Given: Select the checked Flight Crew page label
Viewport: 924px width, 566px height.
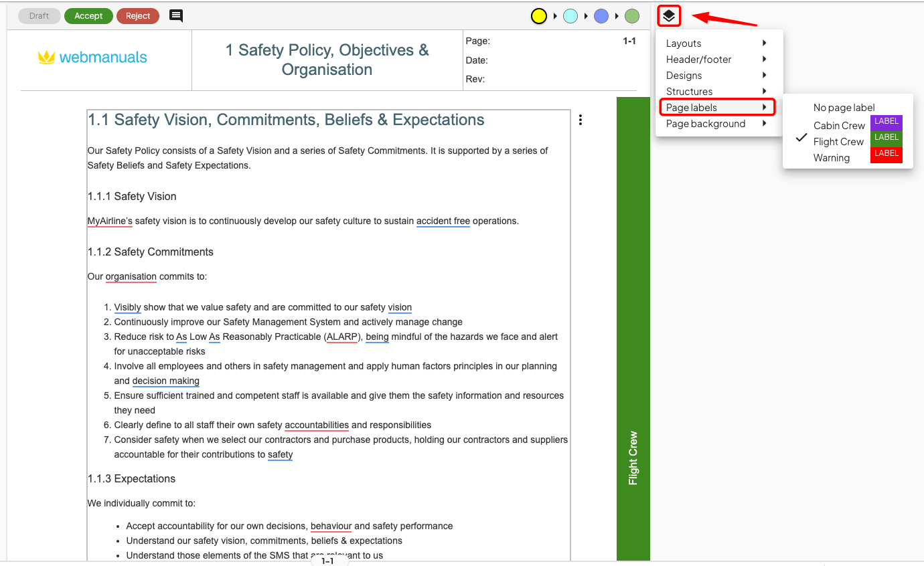Looking at the screenshot, I should pyautogui.click(x=839, y=142).
